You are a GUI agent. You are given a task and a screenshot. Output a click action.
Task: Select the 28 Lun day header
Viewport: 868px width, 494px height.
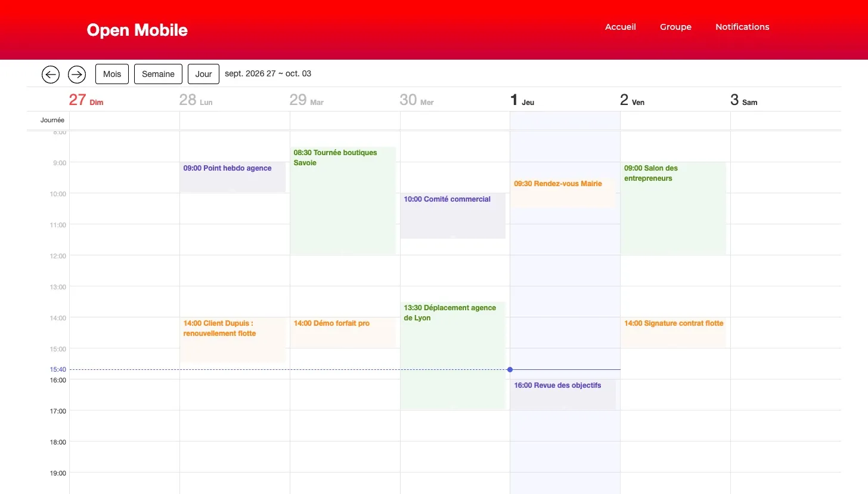point(196,100)
